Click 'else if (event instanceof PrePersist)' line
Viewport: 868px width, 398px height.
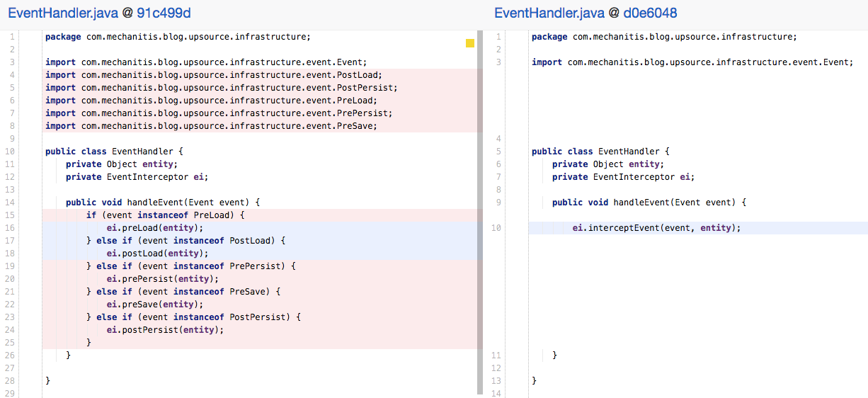point(191,266)
